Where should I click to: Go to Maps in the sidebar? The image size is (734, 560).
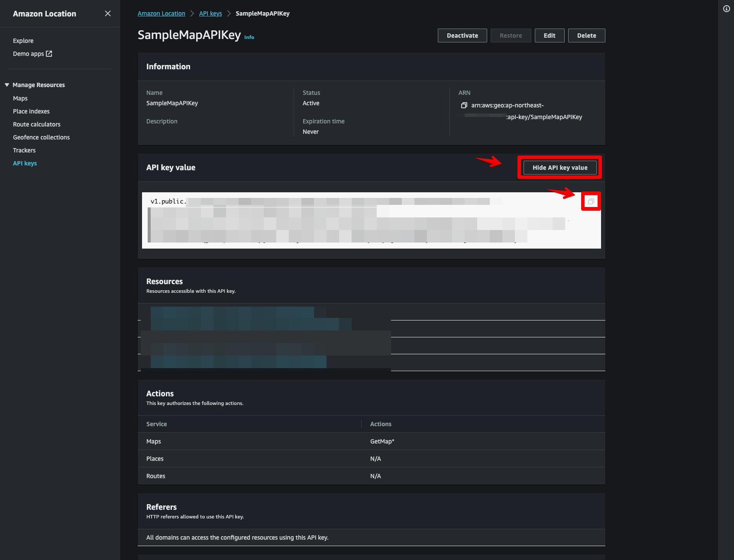pos(20,98)
